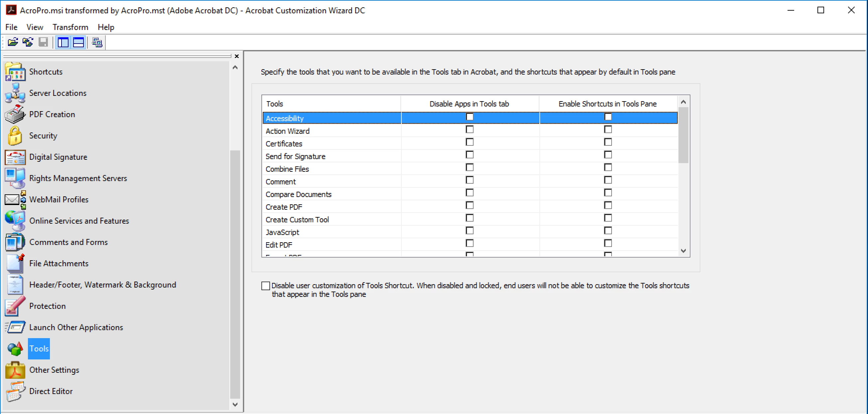Click the navigation pane scrollbar thumb
This screenshot has height=414, width=868.
235,274
